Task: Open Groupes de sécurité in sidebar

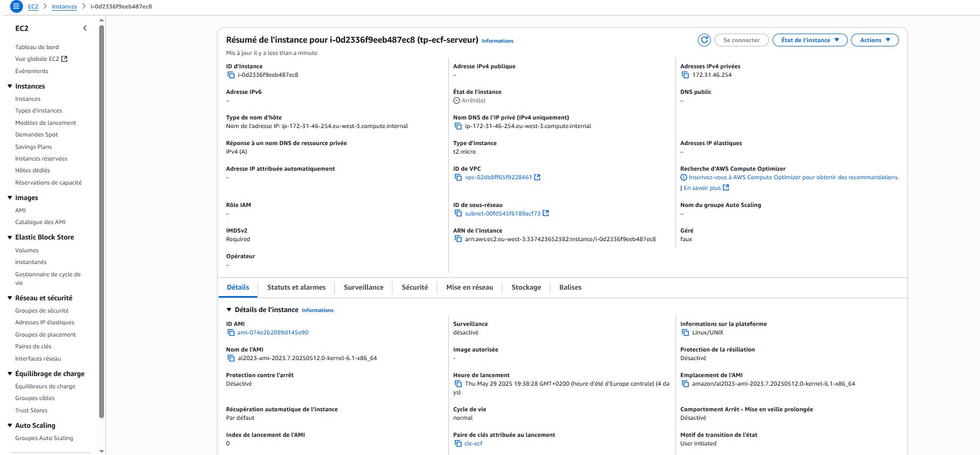Action: pyautogui.click(x=42, y=311)
